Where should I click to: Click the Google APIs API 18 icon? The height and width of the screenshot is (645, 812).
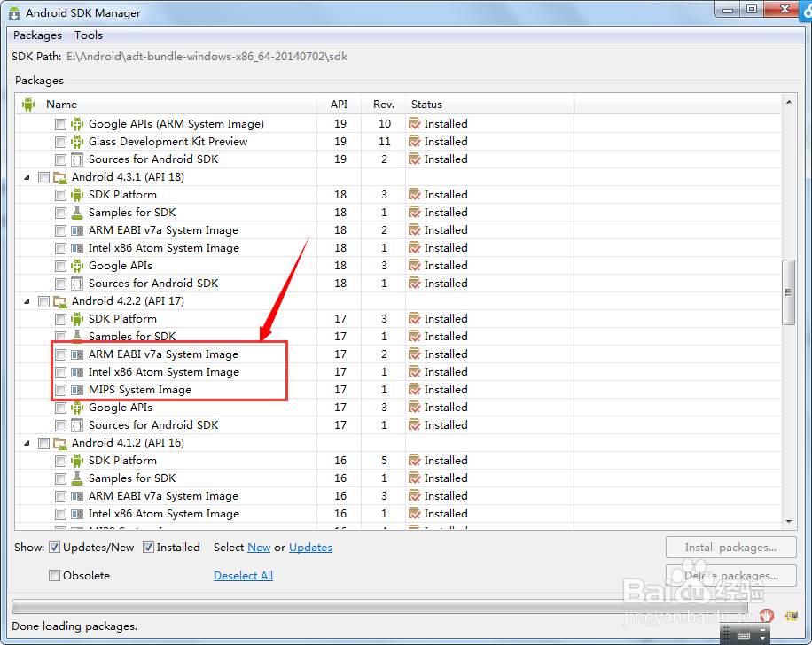coord(77,266)
